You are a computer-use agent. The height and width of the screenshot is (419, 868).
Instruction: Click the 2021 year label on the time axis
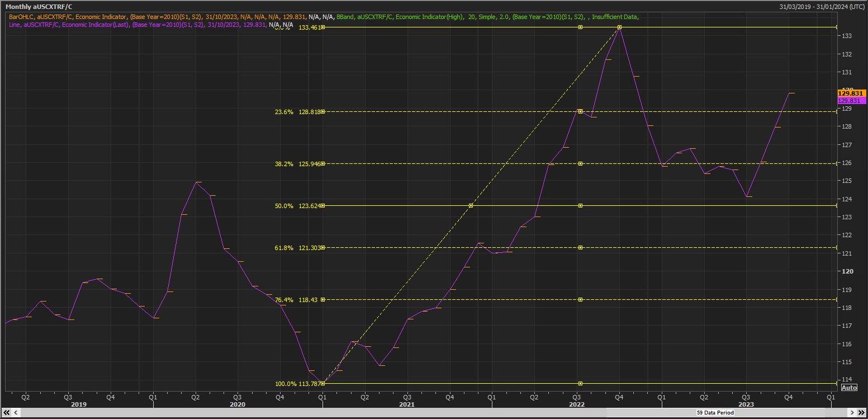pyautogui.click(x=407, y=404)
